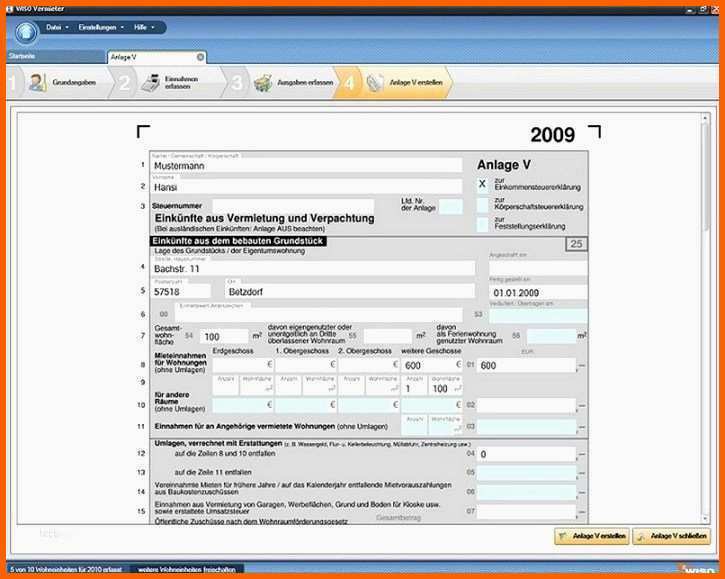
Task: Click the form scroll-up arrow
Action: point(705,118)
